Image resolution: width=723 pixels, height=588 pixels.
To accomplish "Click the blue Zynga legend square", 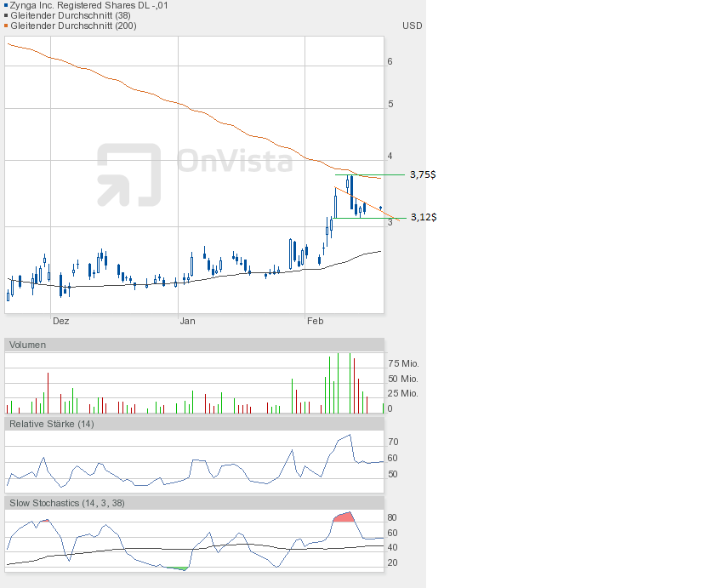I will [x=5, y=5].
